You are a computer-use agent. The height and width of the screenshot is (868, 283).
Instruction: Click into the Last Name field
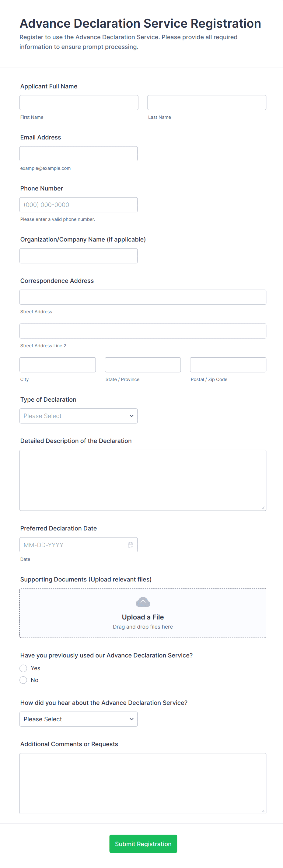coord(206,102)
